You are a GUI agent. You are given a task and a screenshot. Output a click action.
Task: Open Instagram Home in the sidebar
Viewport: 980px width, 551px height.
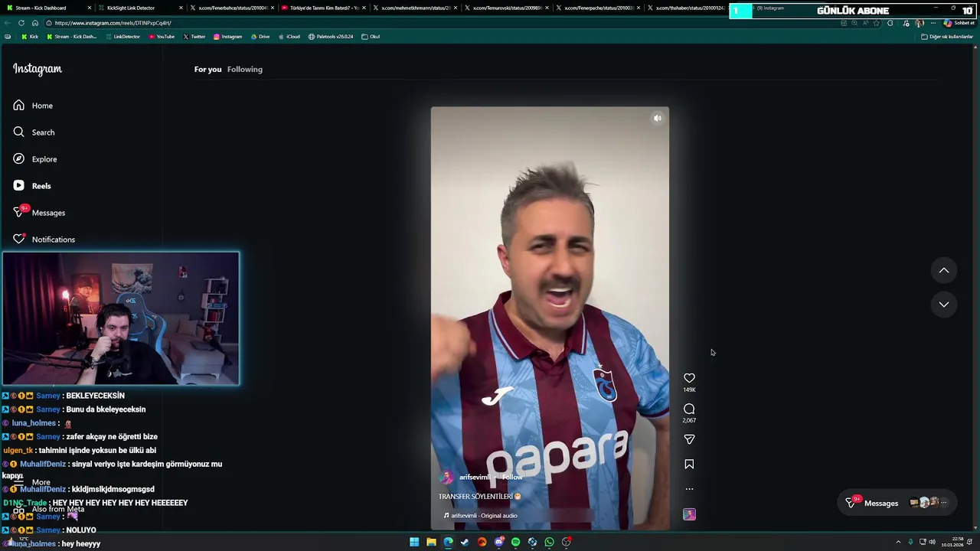[34, 106]
